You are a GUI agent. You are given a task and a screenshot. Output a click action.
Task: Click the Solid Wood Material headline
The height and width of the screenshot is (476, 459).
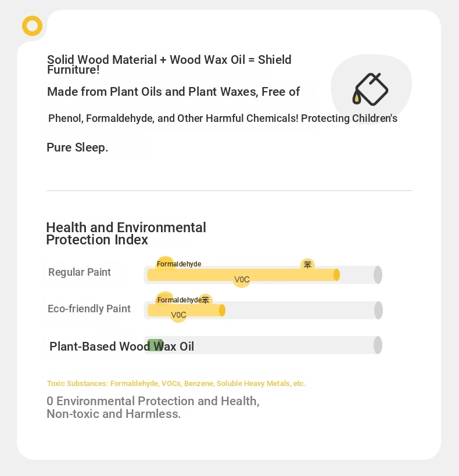click(x=169, y=64)
